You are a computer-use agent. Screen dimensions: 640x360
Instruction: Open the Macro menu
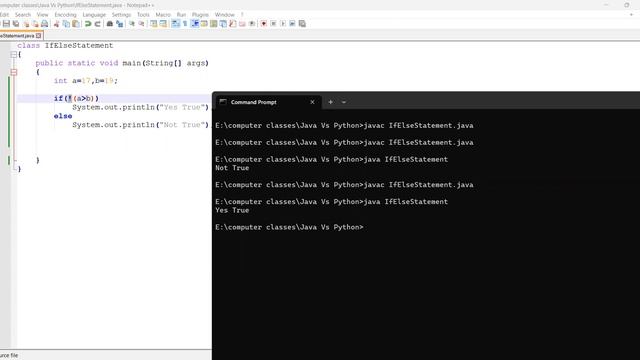(x=163, y=15)
